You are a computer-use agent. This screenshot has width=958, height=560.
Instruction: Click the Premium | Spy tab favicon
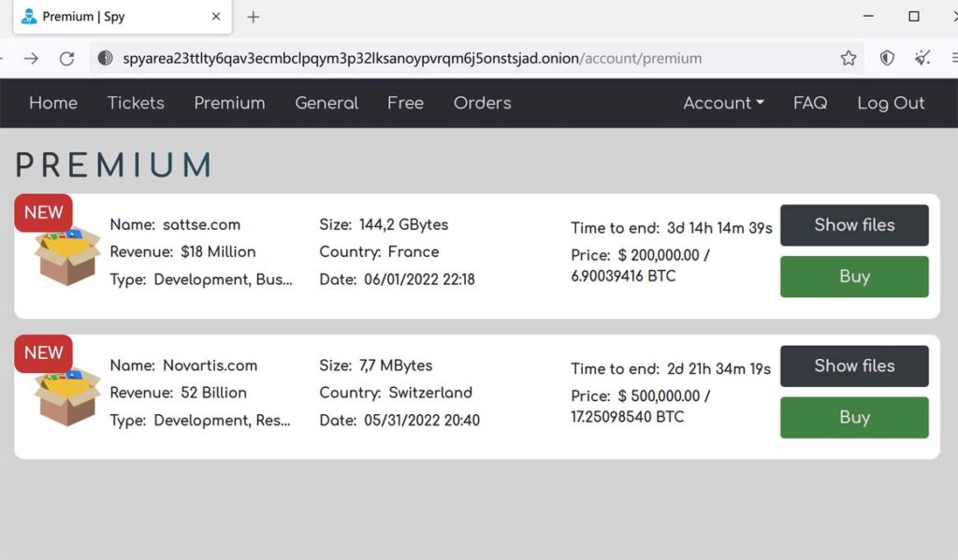[x=29, y=17]
